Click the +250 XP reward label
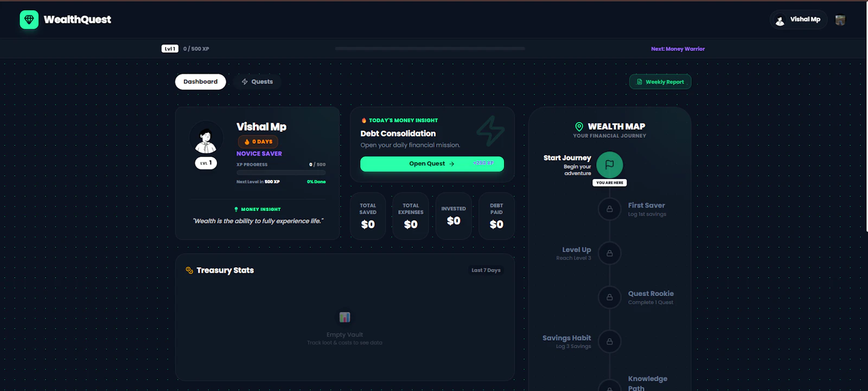 (x=483, y=163)
